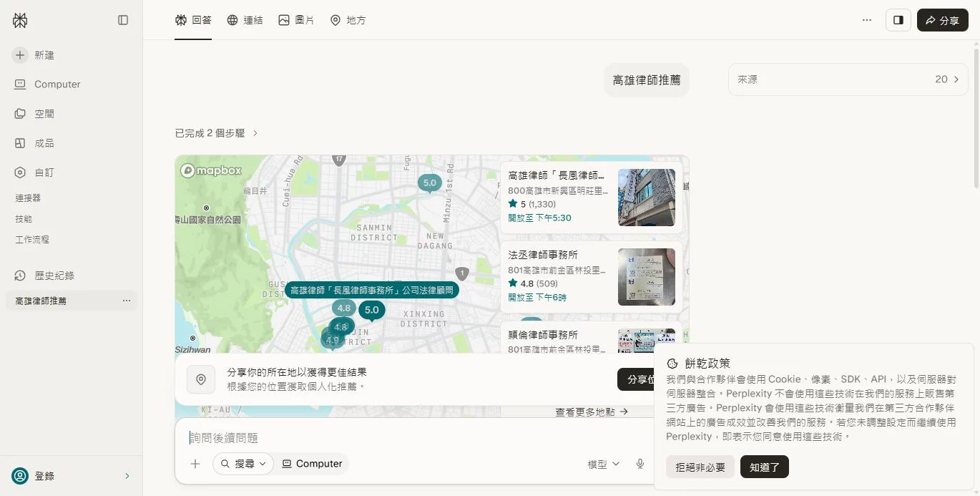The image size is (980, 496).
Task: Click the microphone voice input icon
Action: (x=640, y=464)
